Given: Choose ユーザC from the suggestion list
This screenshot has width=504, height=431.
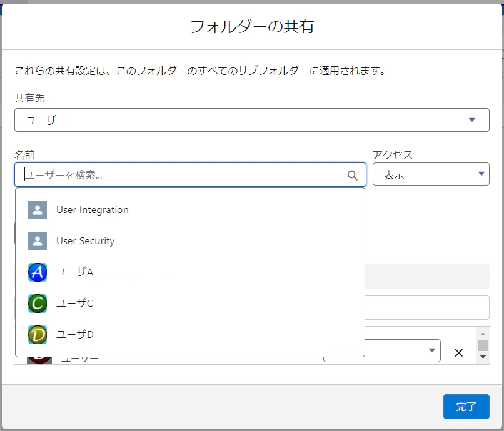Looking at the screenshot, I should tap(190, 303).
